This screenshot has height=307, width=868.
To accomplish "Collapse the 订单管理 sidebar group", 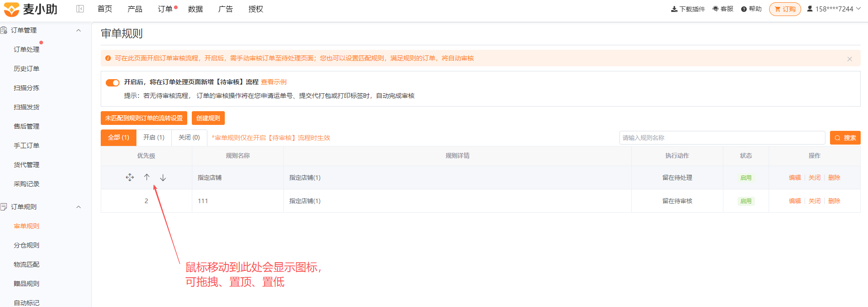I will click(x=78, y=30).
